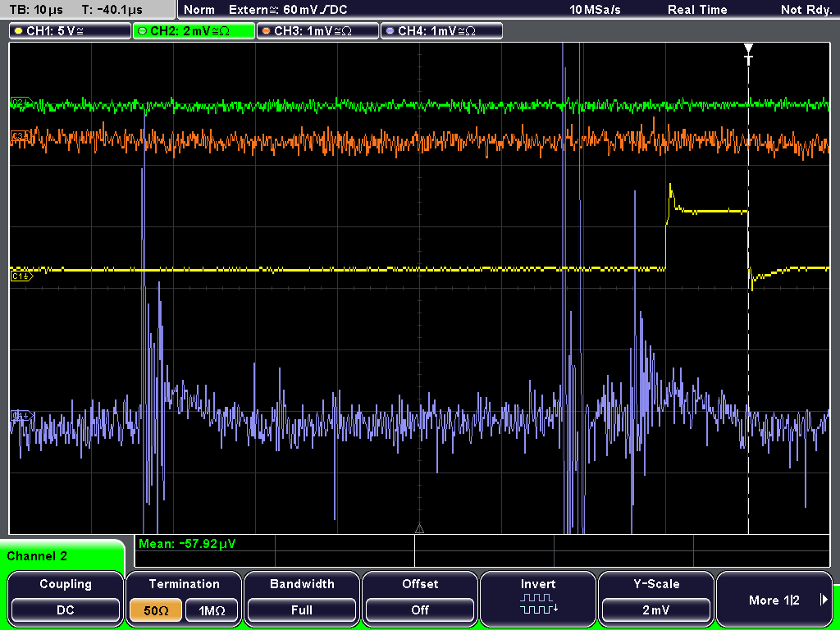Click the Mean: -57.92 µV measurement
Viewport: 840px width, 630px height.
[186, 544]
